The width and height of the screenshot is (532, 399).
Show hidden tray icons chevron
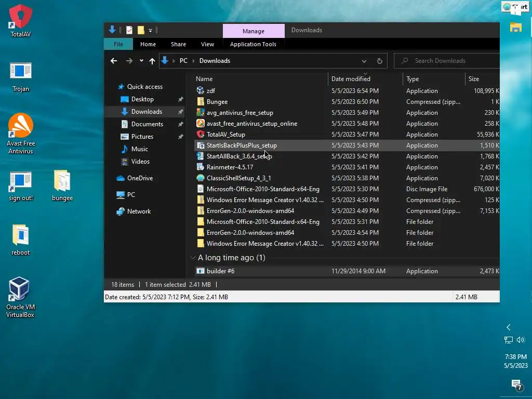(508, 327)
